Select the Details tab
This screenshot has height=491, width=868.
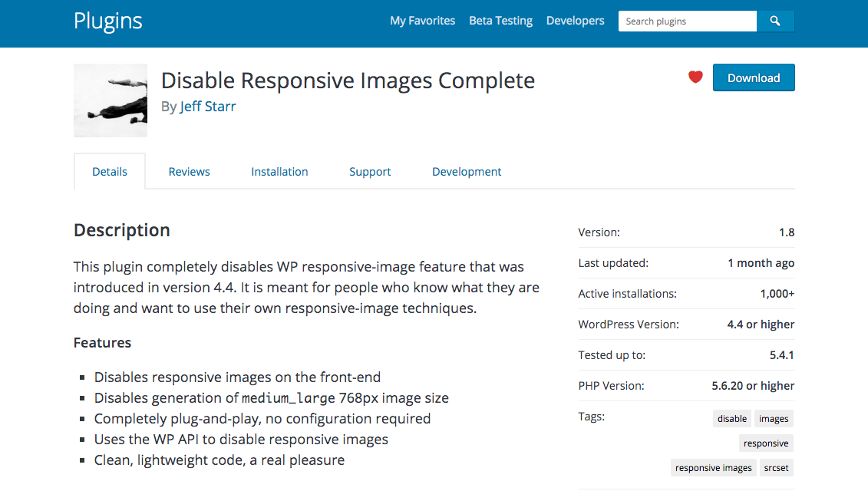(109, 171)
